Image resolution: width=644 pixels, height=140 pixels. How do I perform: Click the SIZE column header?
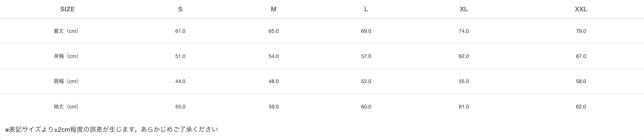[x=67, y=9]
